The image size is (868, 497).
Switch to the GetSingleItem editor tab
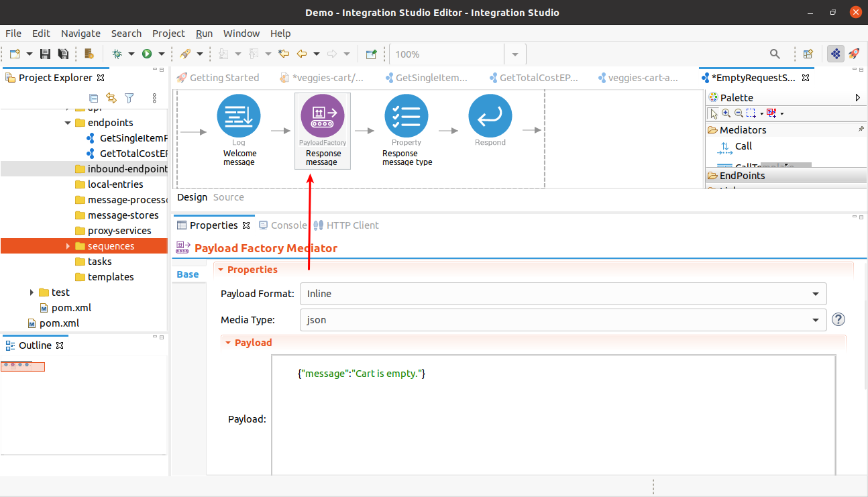427,78
